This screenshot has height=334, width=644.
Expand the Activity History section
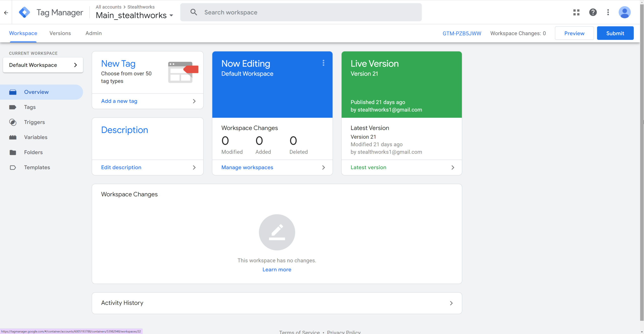[x=452, y=303]
